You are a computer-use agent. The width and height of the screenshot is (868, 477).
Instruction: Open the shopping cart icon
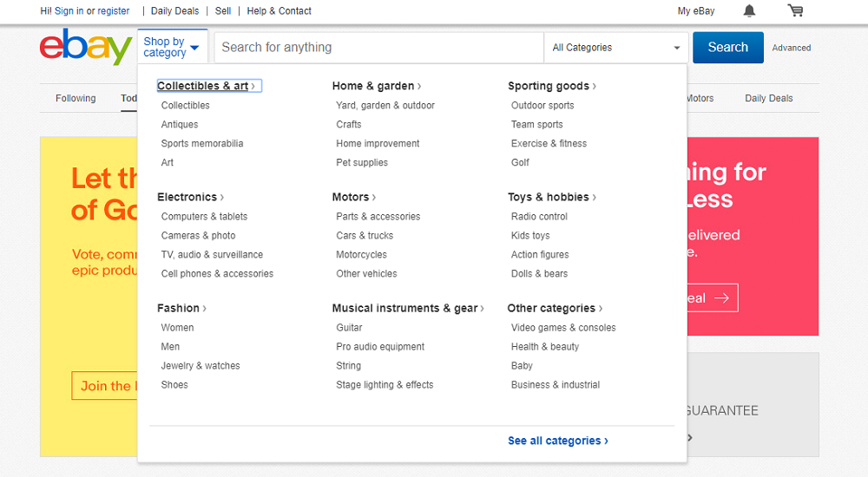click(795, 11)
